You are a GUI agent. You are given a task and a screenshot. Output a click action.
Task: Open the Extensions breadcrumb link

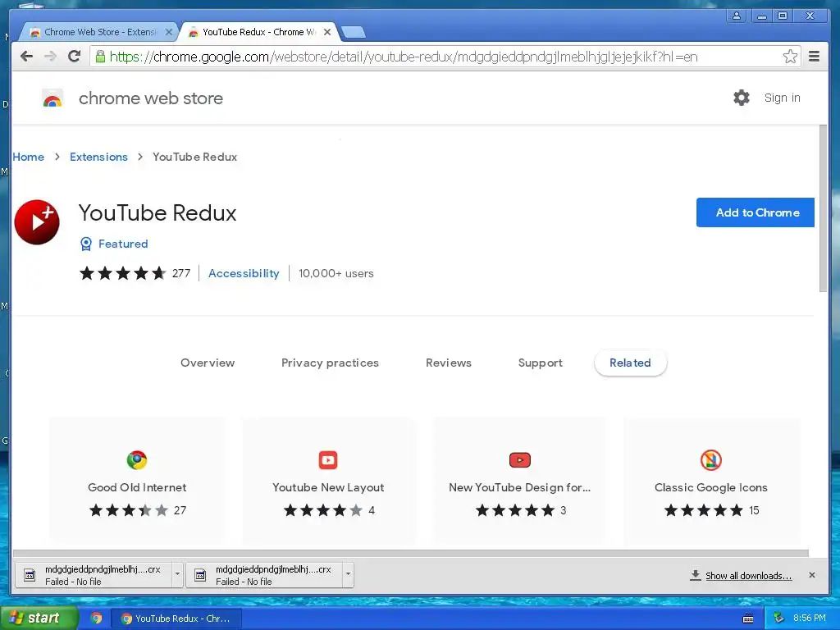[98, 157]
